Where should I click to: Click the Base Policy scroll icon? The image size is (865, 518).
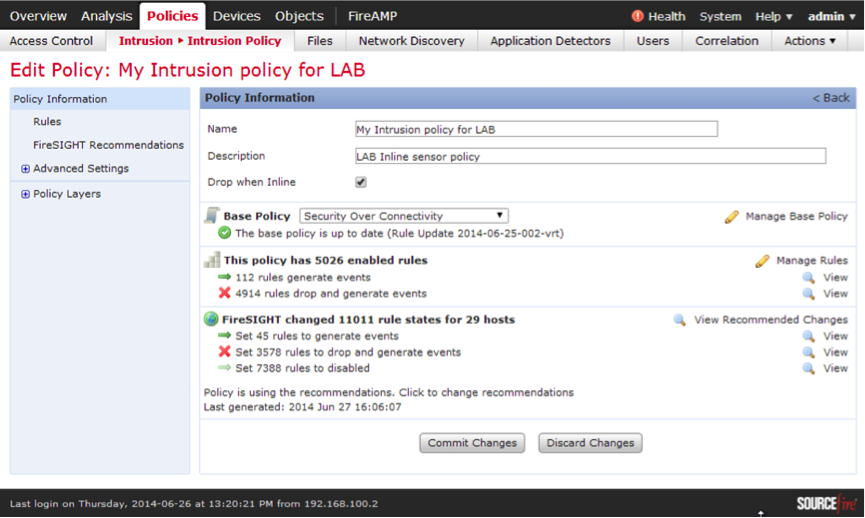pos(212,215)
